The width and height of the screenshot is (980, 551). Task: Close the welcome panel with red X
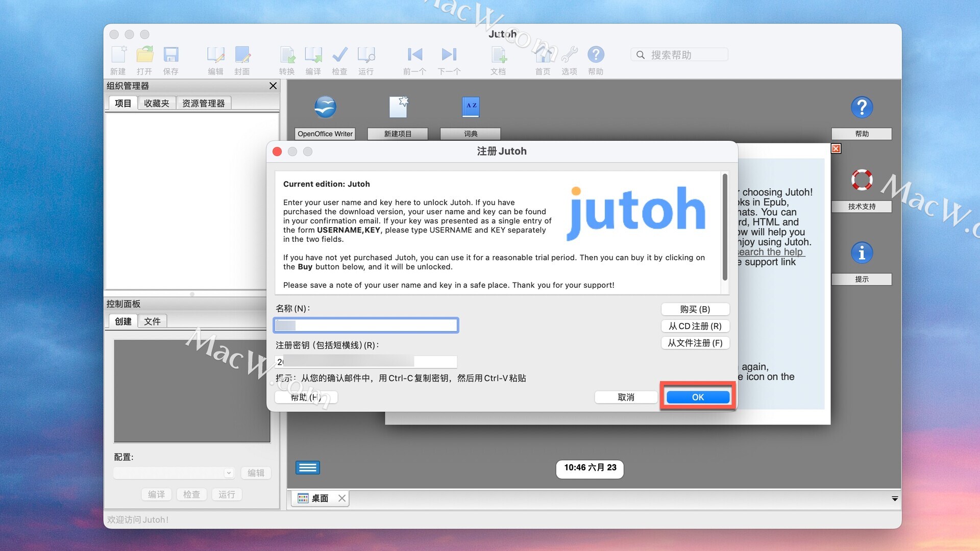(836, 148)
